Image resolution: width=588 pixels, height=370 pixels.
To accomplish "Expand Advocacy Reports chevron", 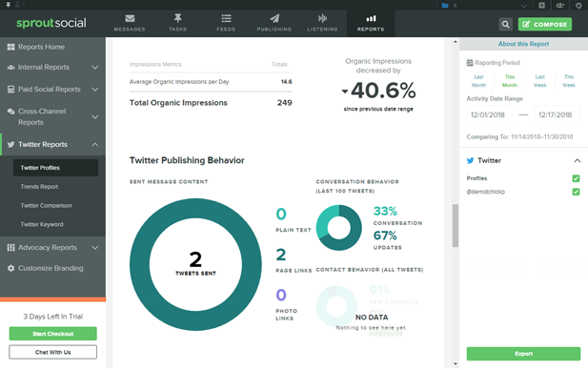I will tap(95, 248).
